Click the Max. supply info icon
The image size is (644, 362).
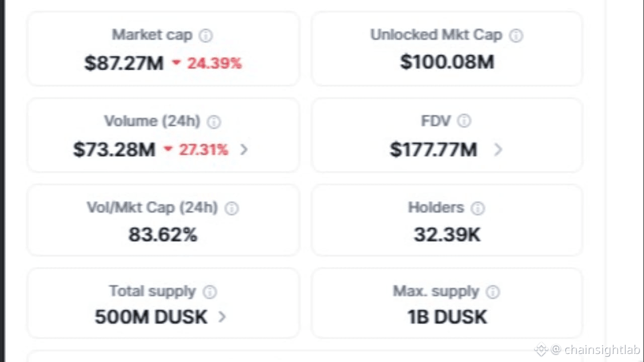[493, 292]
